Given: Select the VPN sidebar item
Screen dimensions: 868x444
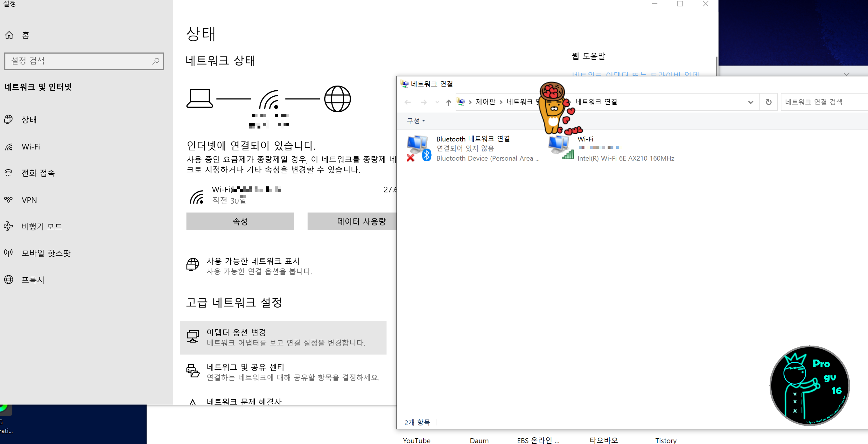Looking at the screenshot, I should point(29,200).
